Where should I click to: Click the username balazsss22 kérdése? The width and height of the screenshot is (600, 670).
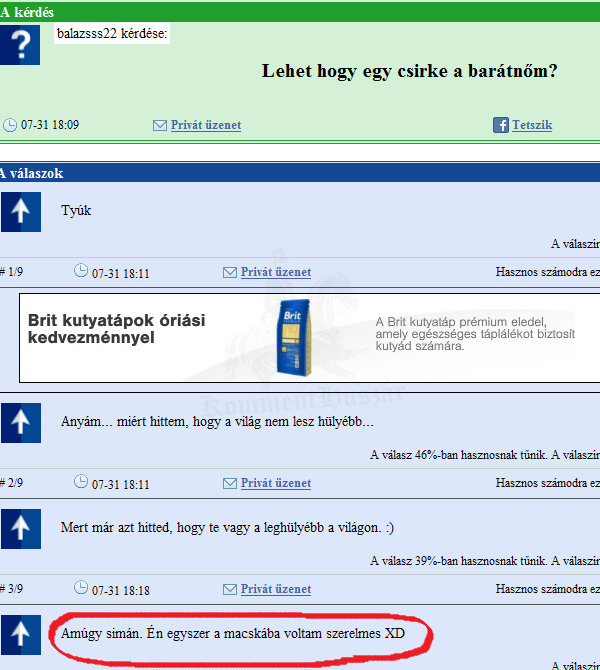pyautogui.click(x=113, y=35)
